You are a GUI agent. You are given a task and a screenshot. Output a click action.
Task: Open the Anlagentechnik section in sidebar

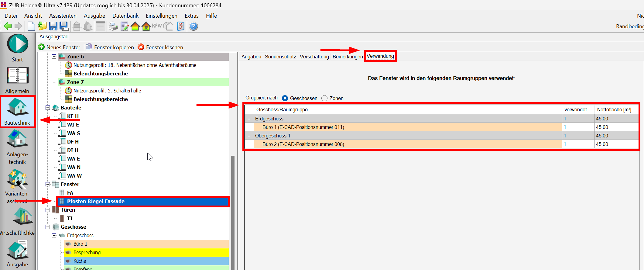point(17,147)
